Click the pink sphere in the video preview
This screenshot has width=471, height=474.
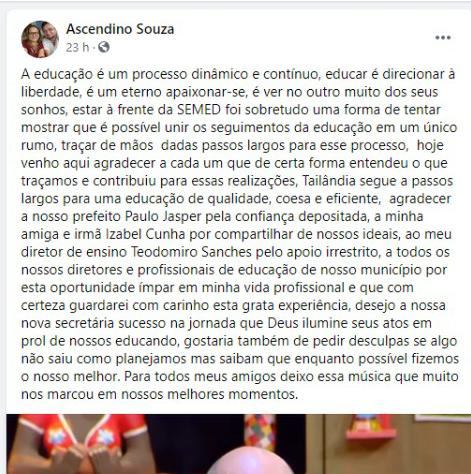pos(251,461)
